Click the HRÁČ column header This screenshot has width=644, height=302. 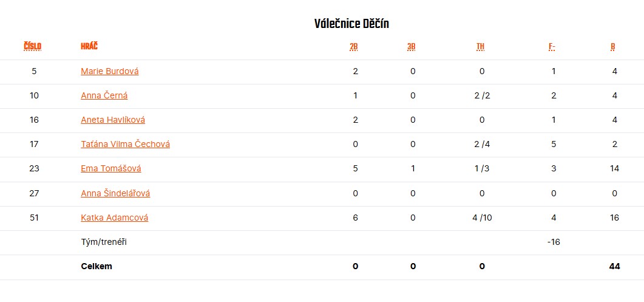pyautogui.click(x=89, y=47)
